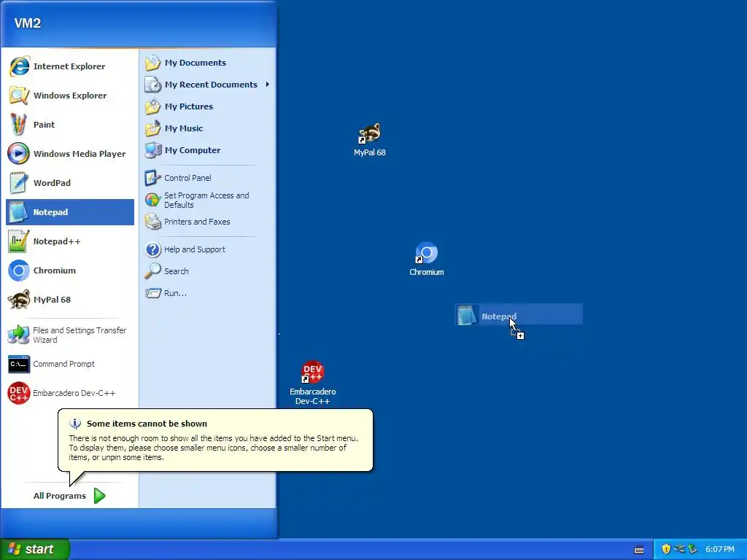Open Help and Support question mark icon
Screen dimensions: 747x560
[153, 249]
